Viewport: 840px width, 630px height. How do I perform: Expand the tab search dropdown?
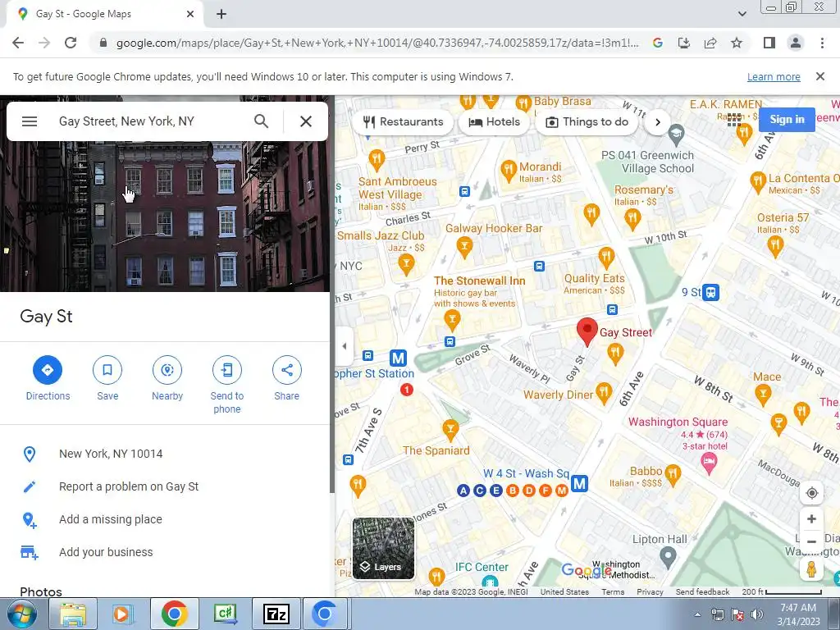(x=742, y=14)
